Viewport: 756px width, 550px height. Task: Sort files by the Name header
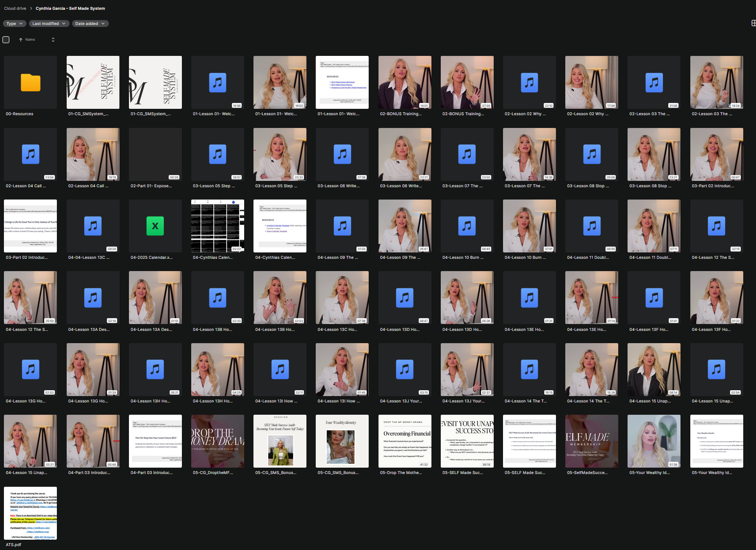[x=30, y=40]
